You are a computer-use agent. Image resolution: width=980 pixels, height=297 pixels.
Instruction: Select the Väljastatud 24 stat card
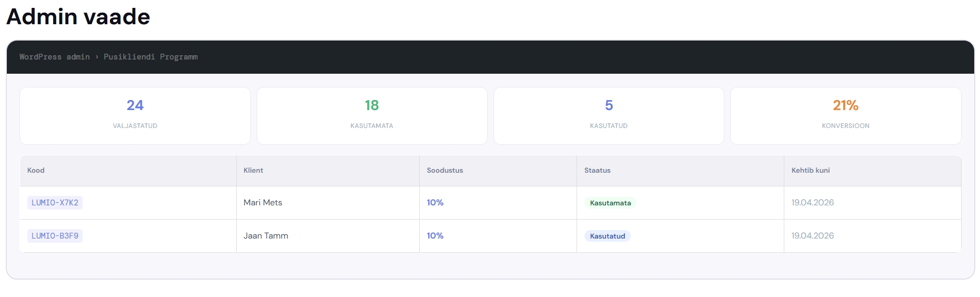coord(135,116)
